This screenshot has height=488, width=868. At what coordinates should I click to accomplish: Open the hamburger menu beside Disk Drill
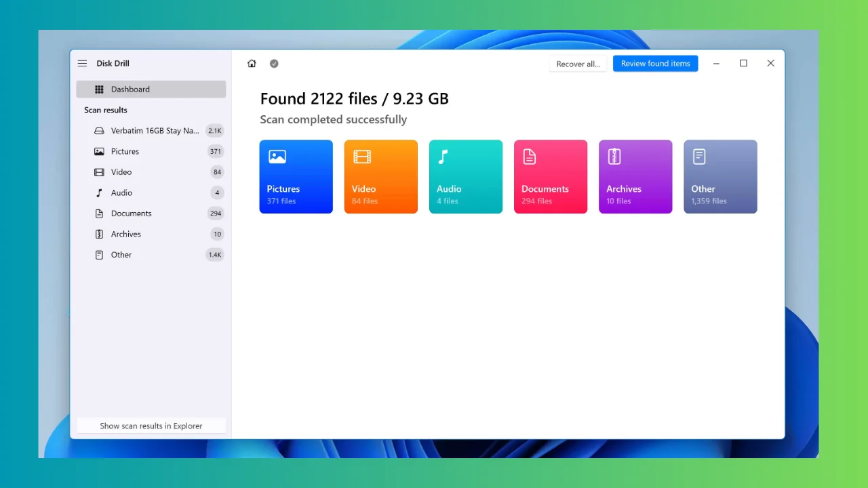82,63
